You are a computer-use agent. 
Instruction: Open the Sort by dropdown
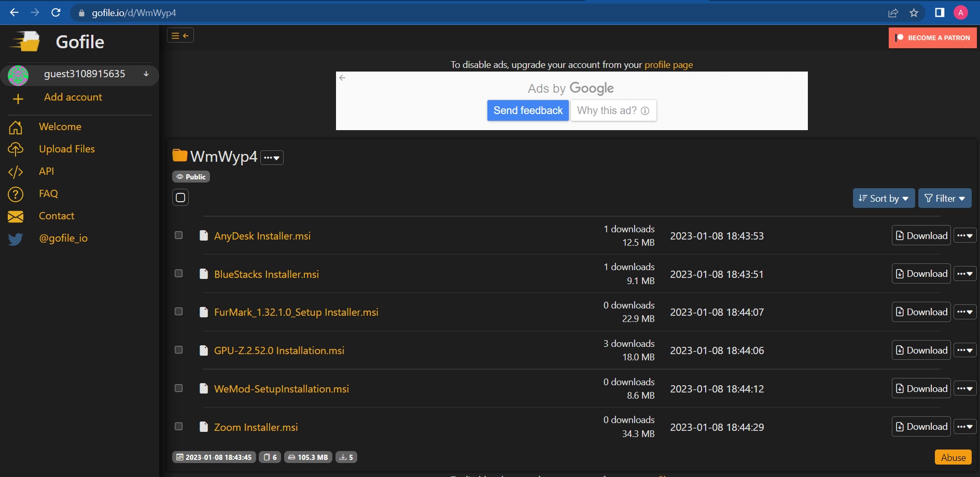(x=883, y=198)
